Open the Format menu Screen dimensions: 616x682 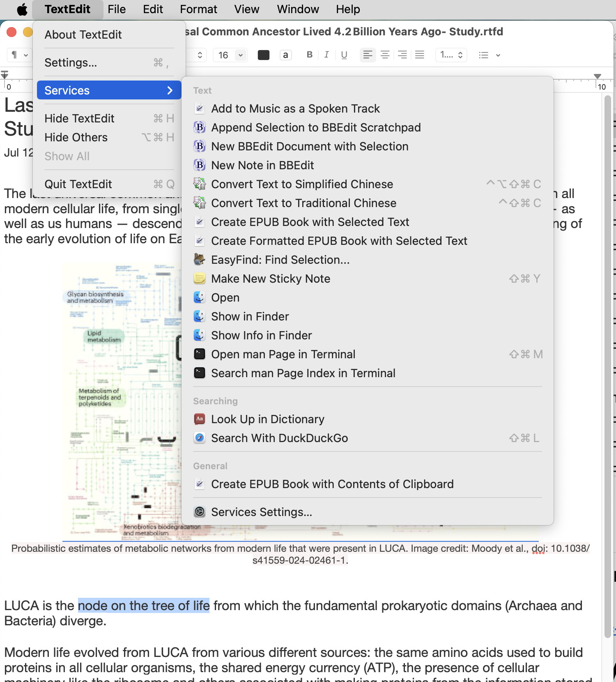coord(198,9)
